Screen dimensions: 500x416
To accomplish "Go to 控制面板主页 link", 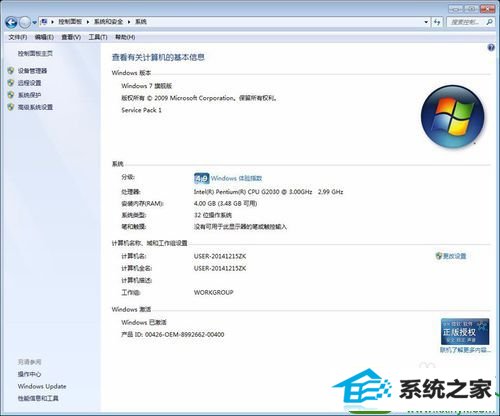I will point(35,53).
